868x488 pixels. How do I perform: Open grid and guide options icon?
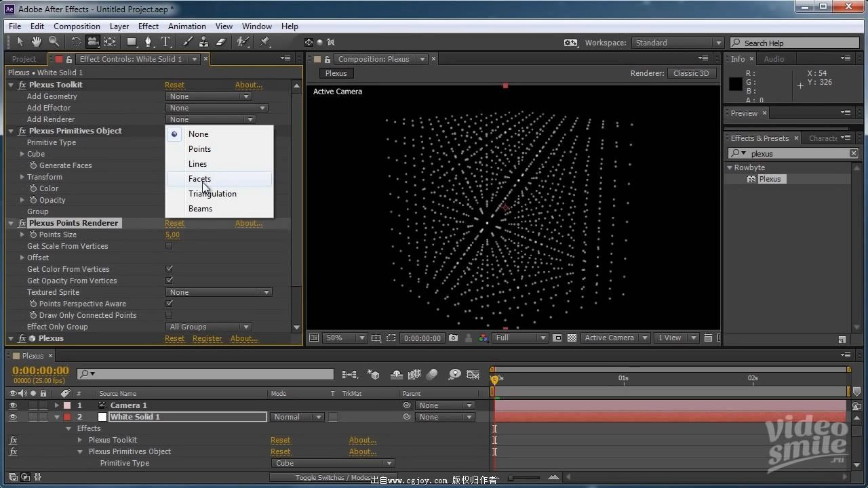tap(376, 338)
